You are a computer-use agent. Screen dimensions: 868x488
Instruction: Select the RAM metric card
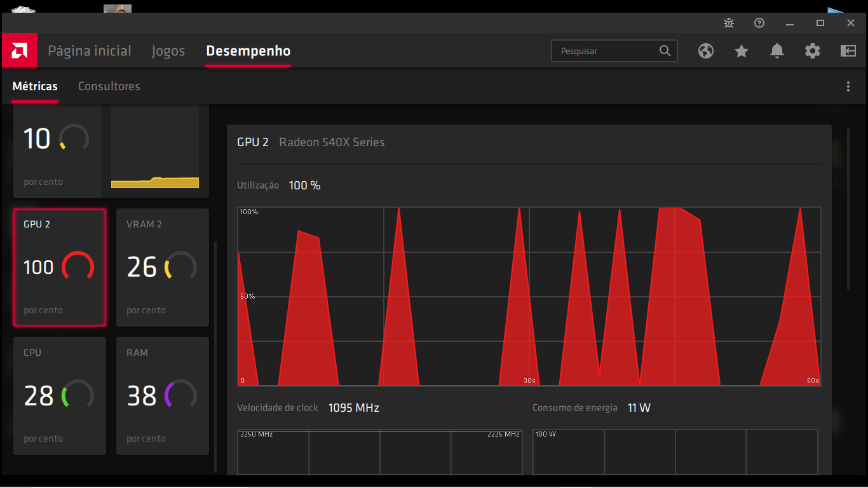click(x=163, y=396)
